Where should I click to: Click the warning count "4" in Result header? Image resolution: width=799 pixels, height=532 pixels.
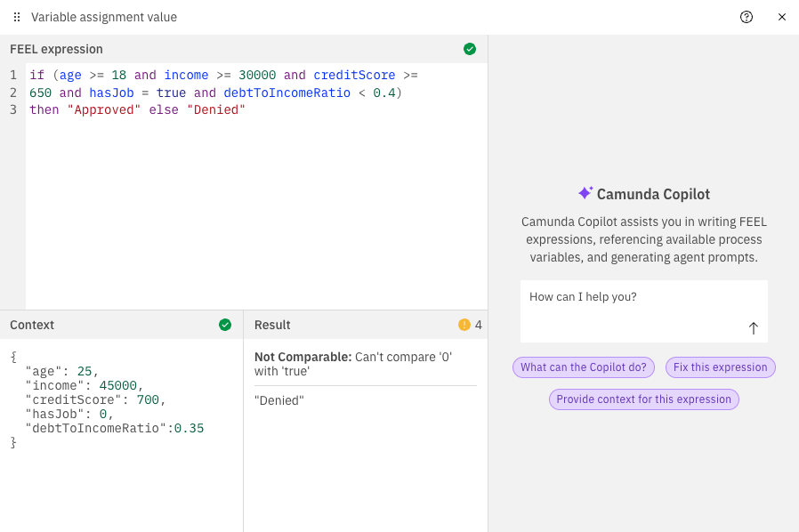click(479, 325)
